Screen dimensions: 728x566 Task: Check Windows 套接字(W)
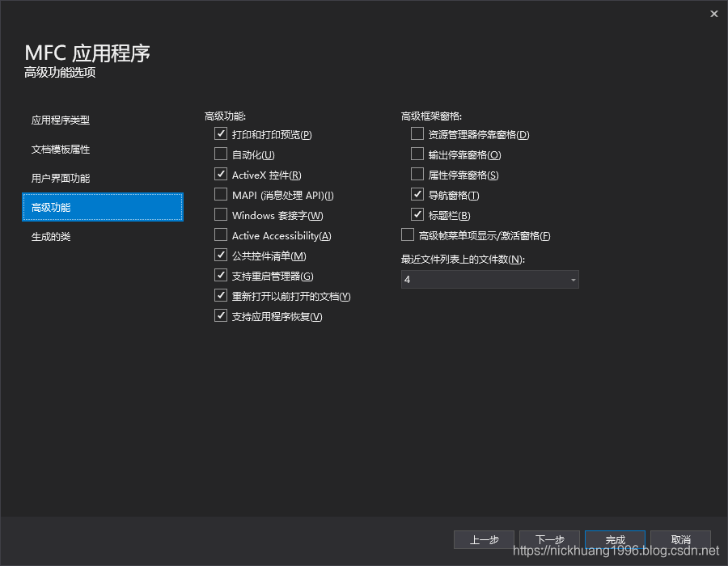[221, 214]
